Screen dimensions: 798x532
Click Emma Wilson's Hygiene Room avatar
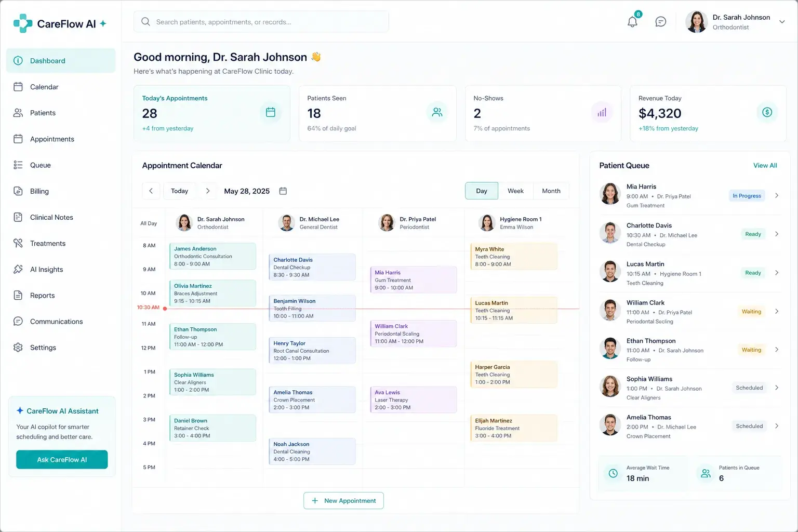point(487,223)
